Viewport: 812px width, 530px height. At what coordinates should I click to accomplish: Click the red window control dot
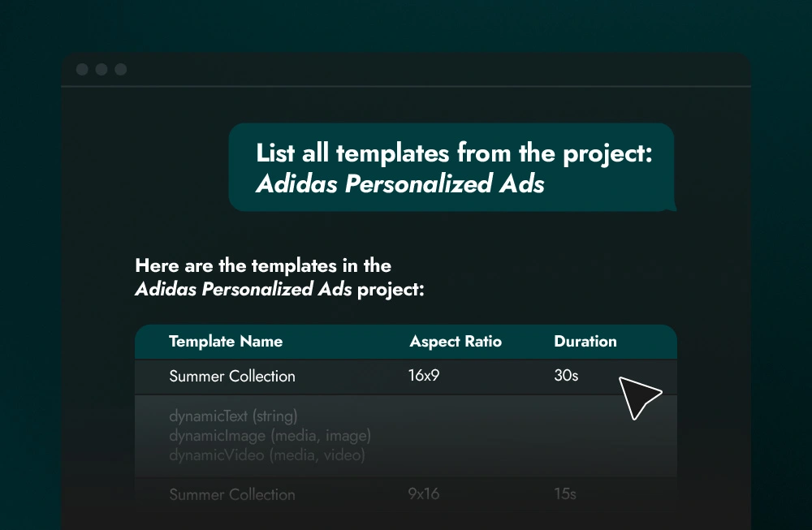point(82,70)
